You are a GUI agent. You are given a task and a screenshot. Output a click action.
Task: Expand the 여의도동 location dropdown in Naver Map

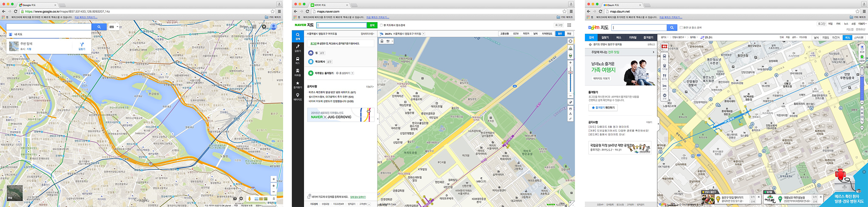click(424, 34)
